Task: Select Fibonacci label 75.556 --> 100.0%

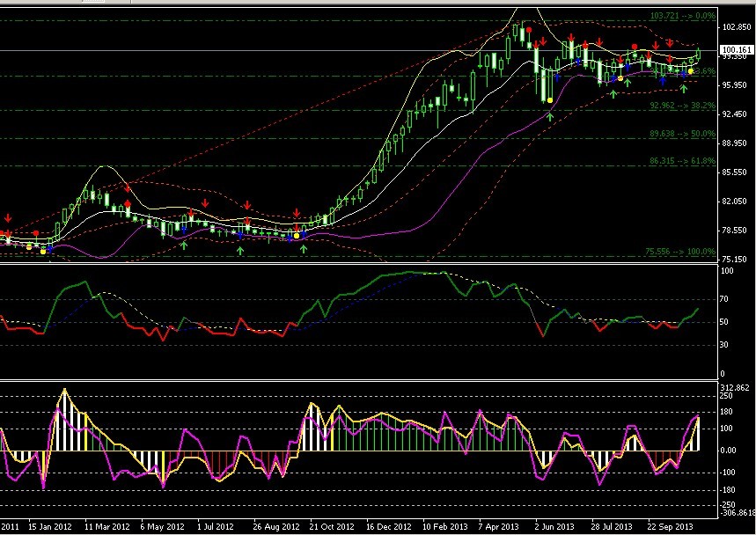Action: (x=681, y=252)
